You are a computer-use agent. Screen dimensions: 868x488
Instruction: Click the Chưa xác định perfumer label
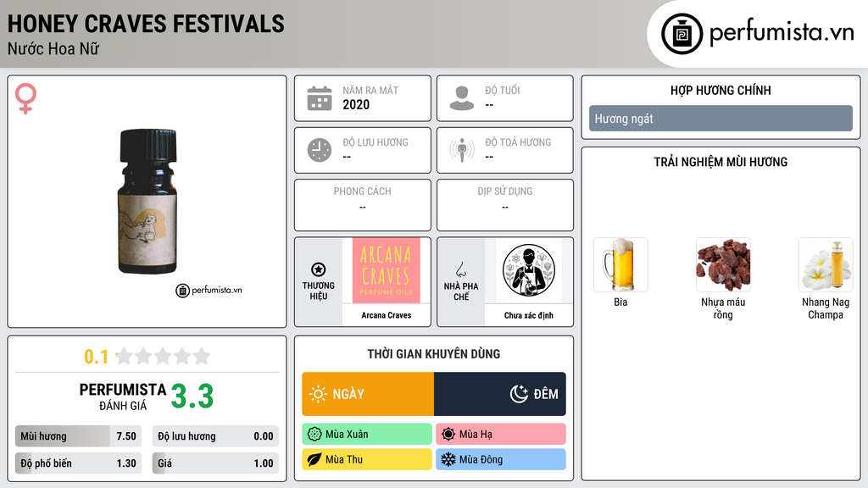[x=529, y=315]
